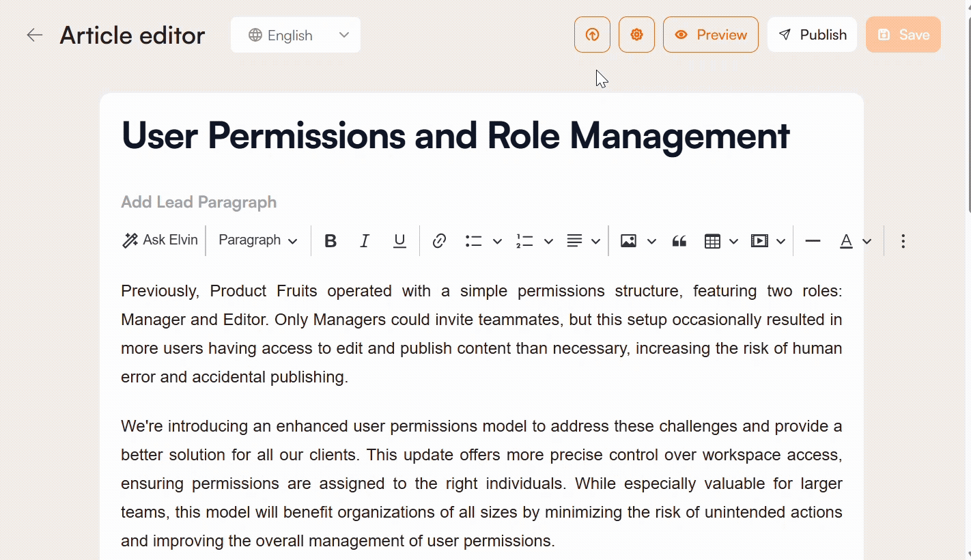Insert an image with the picture icon
971x560 pixels.
click(628, 241)
